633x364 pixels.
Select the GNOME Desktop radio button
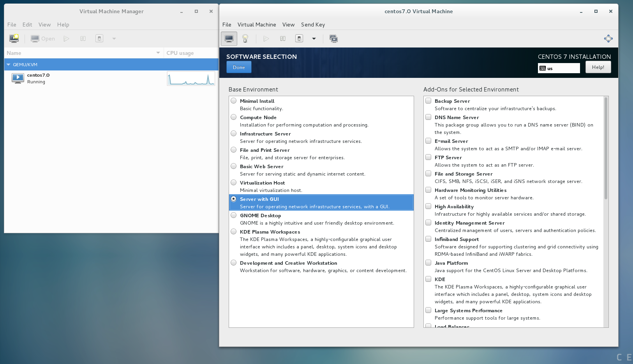point(234,215)
